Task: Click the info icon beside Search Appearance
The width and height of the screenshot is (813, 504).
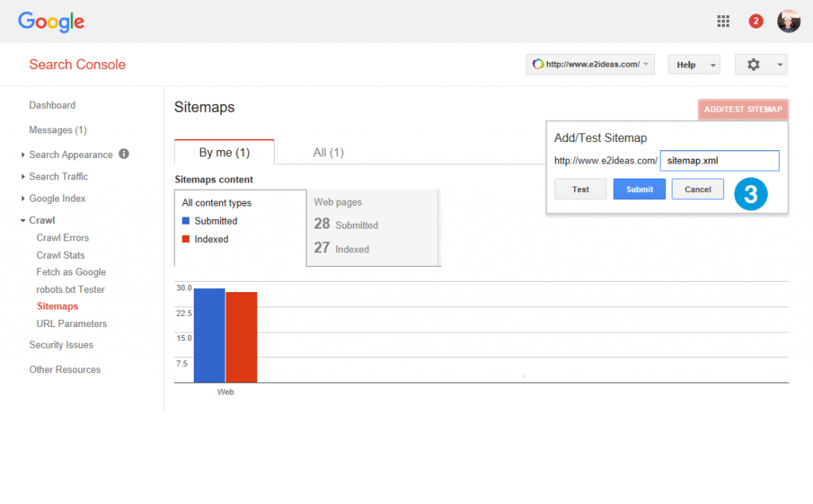Action: tap(123, 154)
